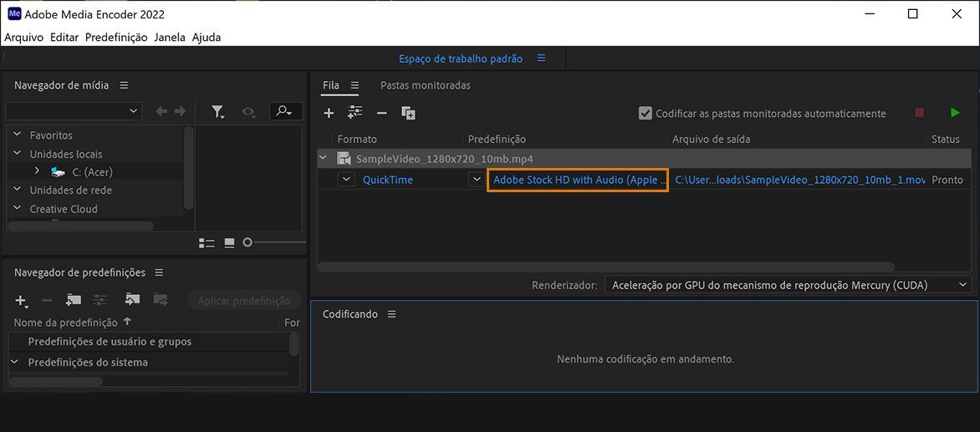Click the queue list horizontal scrollbar
Image resolution: width=980 pixels, height=432 pixels.
[606, 267]
